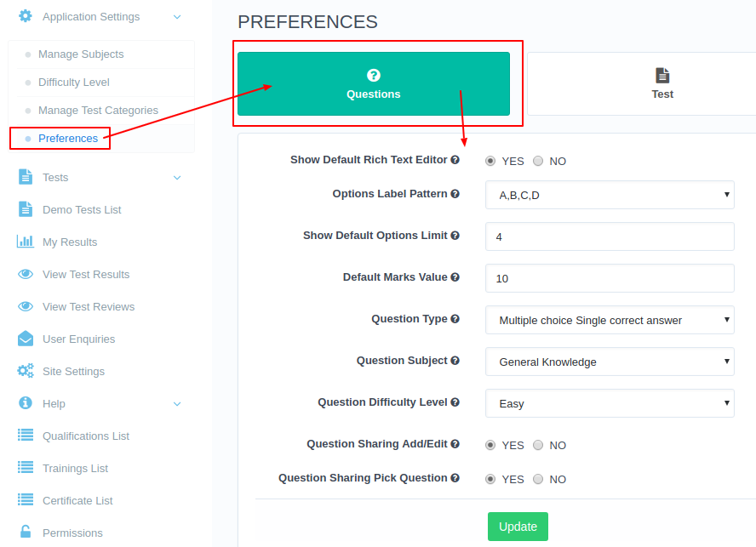Select NO for Show Default Rich Text Editor
Viewport: 756px width, 547px height.
[x=538, y=161]
